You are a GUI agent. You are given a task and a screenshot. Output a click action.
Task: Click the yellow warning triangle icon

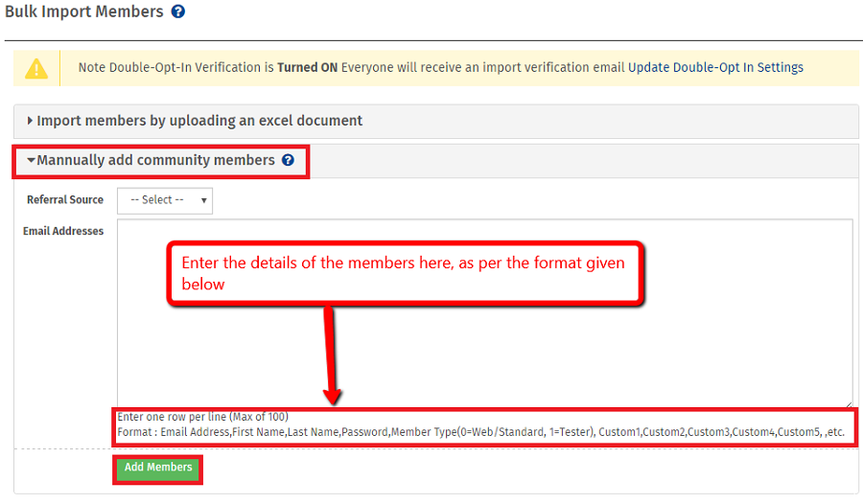[x=36, y=68]
